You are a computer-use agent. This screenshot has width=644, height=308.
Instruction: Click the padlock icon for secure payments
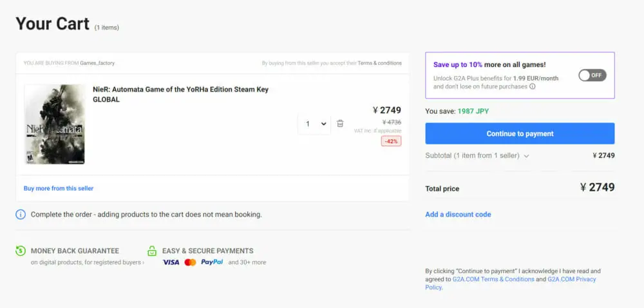(152, 251)
